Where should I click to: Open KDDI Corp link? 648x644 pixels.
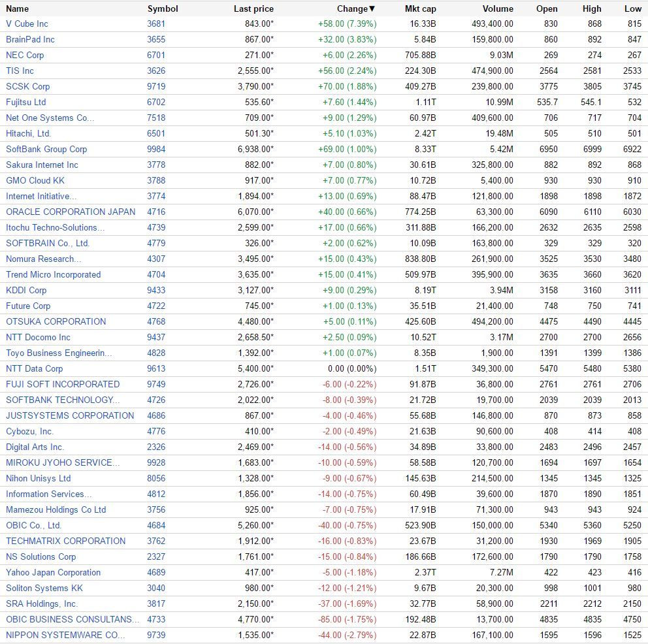coord(26,291)
